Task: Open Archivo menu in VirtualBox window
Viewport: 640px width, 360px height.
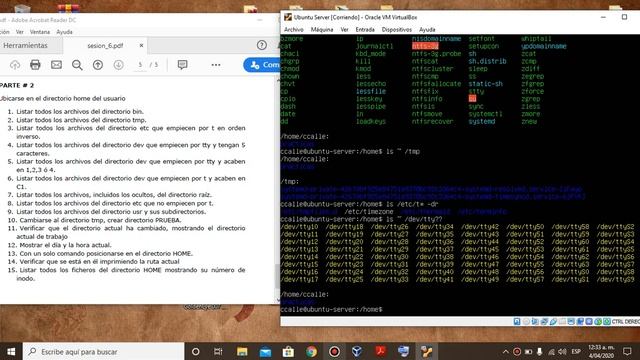Action: point(293,29)
